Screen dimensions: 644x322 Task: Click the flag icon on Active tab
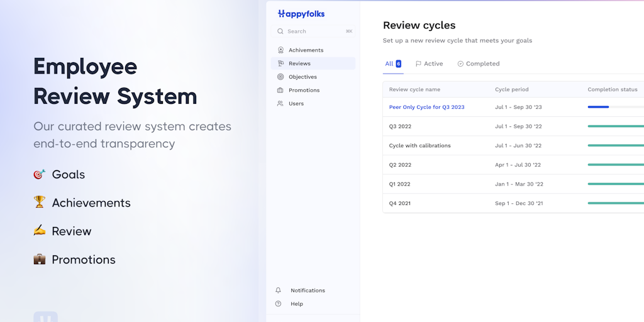(x=418, y=64)
